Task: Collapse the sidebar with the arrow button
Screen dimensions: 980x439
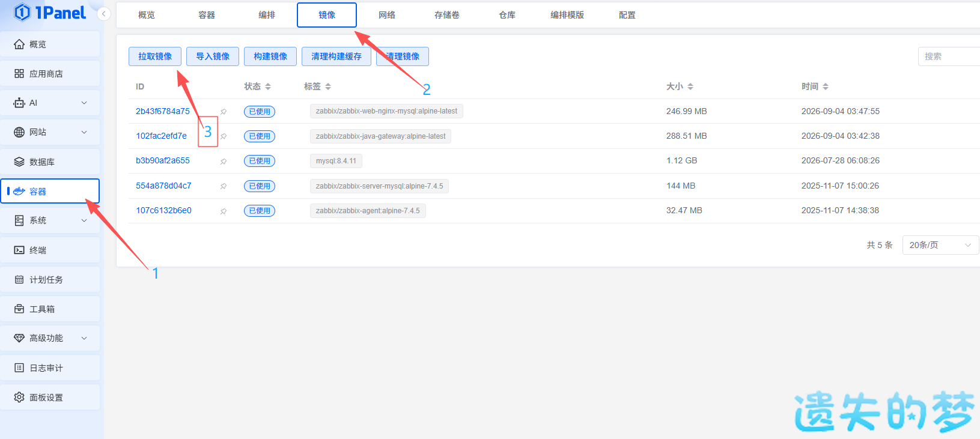Action: tap(104, 14)
